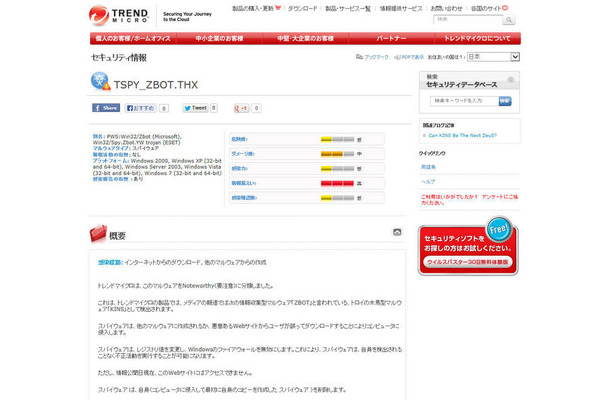Click the 各国のサイト top link
Viewport: 610px width, 400px height.
point(486,8)
